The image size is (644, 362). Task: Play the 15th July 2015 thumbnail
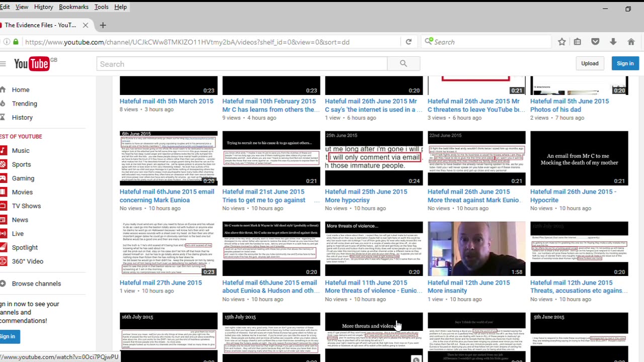271,337
